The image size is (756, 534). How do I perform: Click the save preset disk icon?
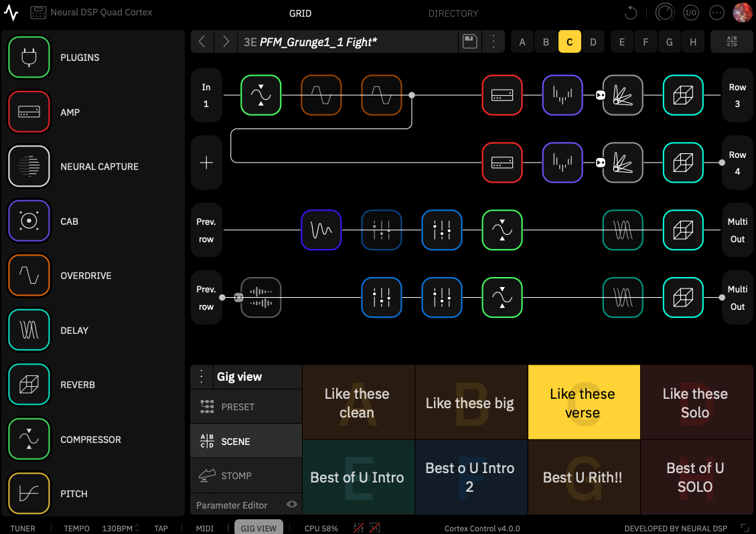coord(469,41)
